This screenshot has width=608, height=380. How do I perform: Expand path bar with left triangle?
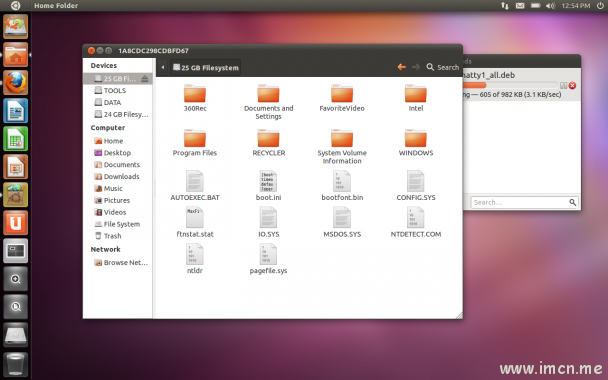[162, 67]
